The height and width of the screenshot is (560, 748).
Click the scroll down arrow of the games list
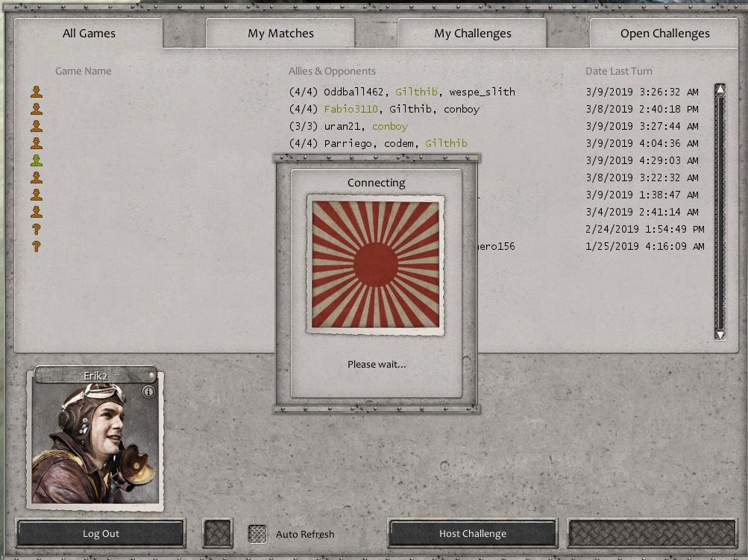click(x=720, y=335)
